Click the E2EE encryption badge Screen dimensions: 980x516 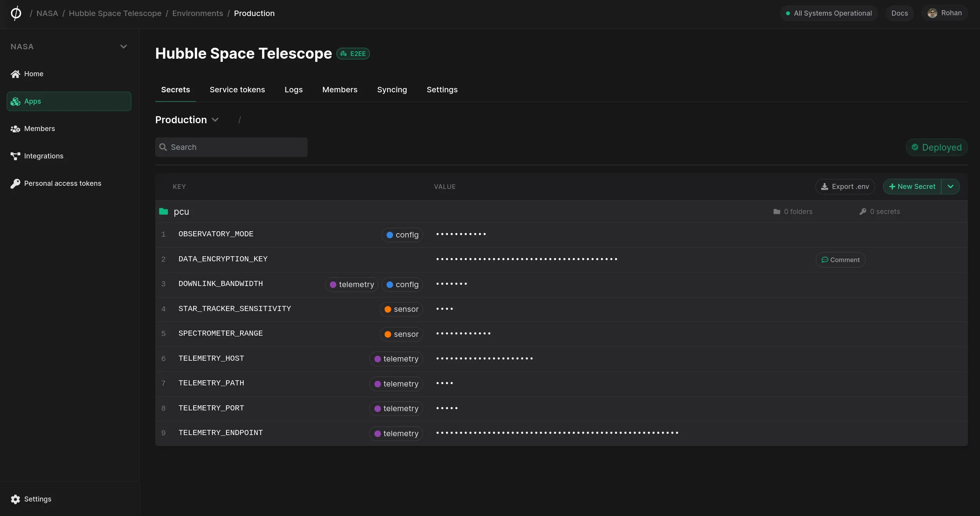(x=353, y=54)
